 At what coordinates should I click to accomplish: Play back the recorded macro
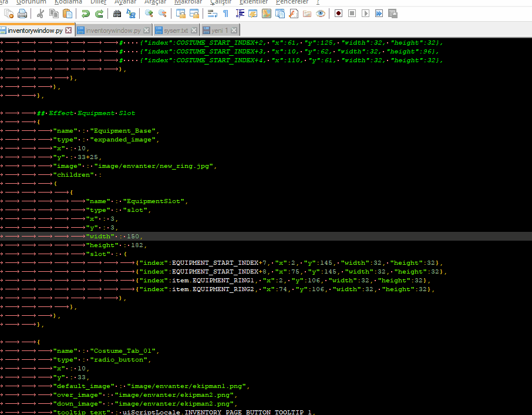[365, 14]
